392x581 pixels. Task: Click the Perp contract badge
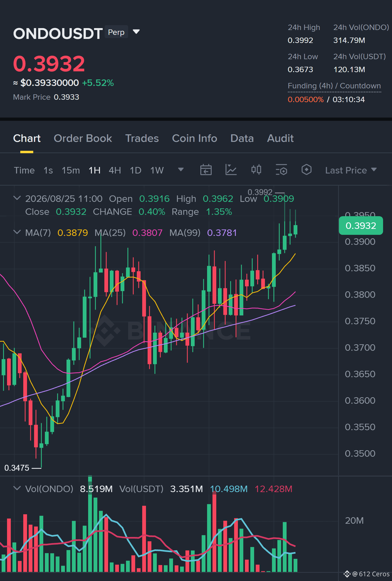click(116, 32)
